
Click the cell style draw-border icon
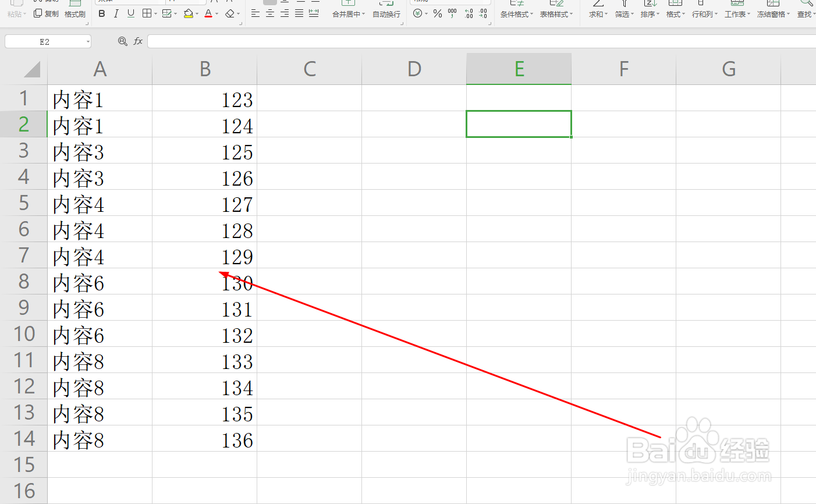tap(167, 13)
